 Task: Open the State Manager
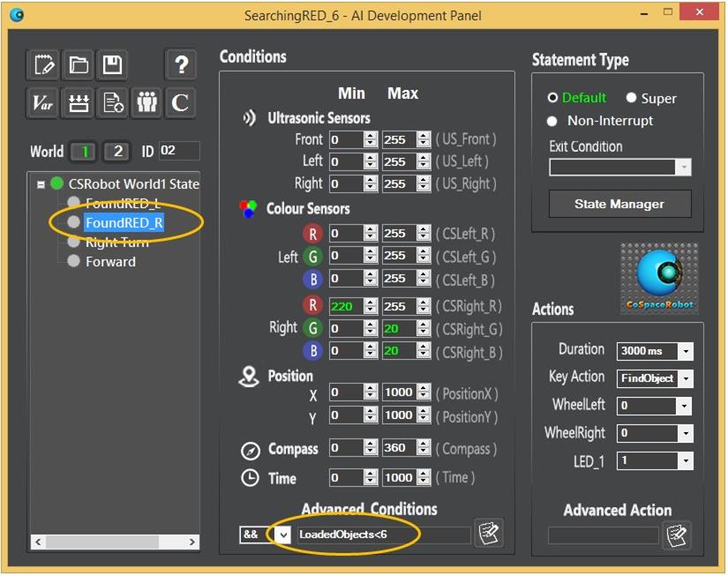tap(619, 204)
